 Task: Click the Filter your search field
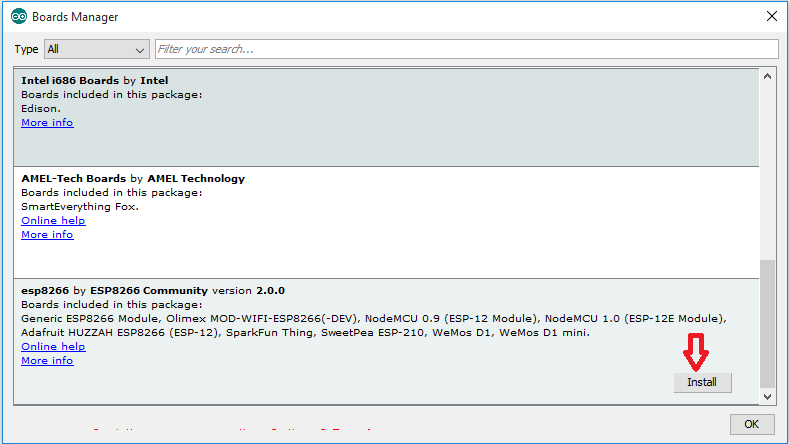(466, 49)
